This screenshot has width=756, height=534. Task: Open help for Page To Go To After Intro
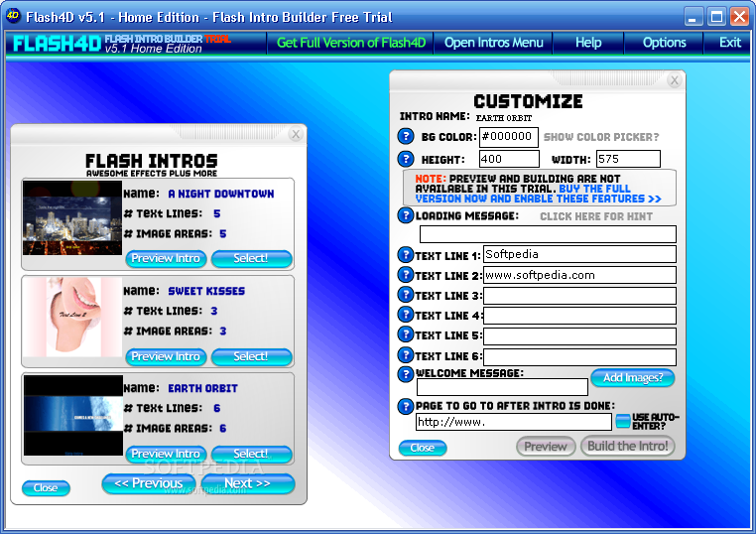click(406, 407)
